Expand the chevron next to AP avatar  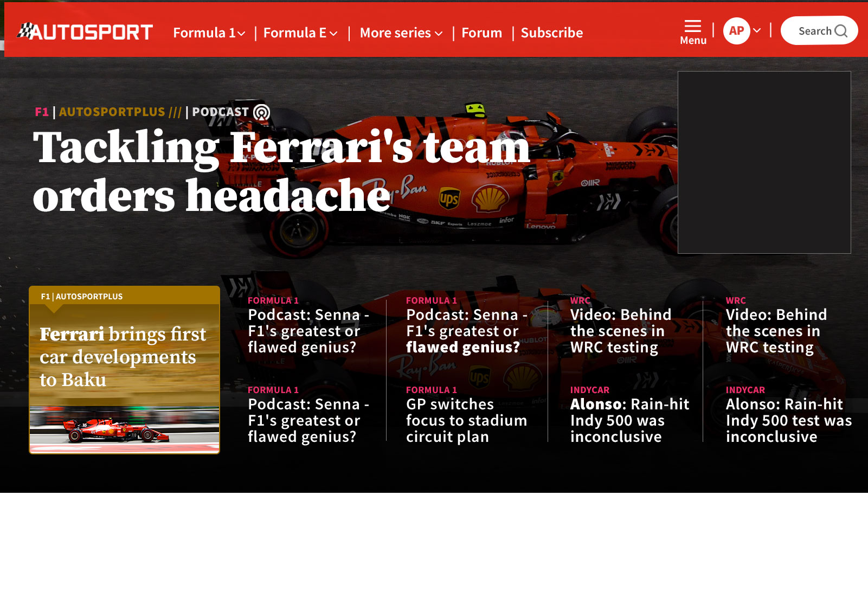757,31
